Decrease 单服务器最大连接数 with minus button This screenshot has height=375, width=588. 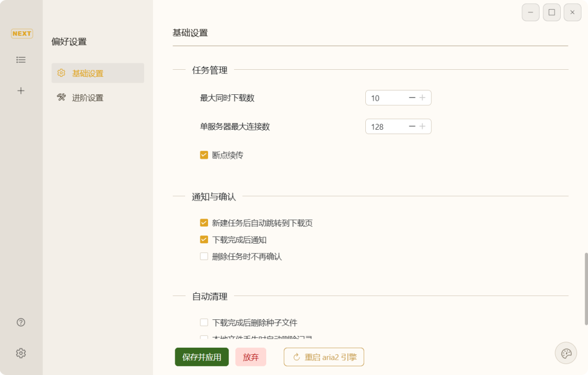click(x=412, y=126)
